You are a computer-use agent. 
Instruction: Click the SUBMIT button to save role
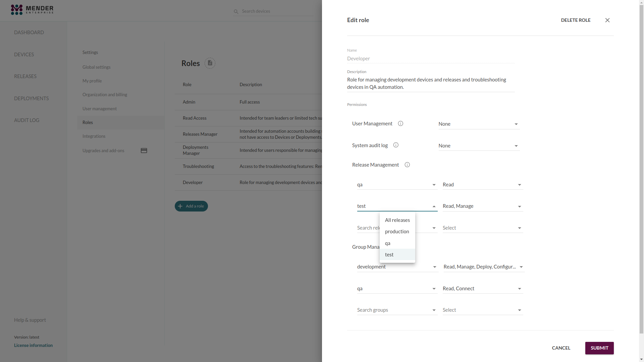[x=599, y=347]
